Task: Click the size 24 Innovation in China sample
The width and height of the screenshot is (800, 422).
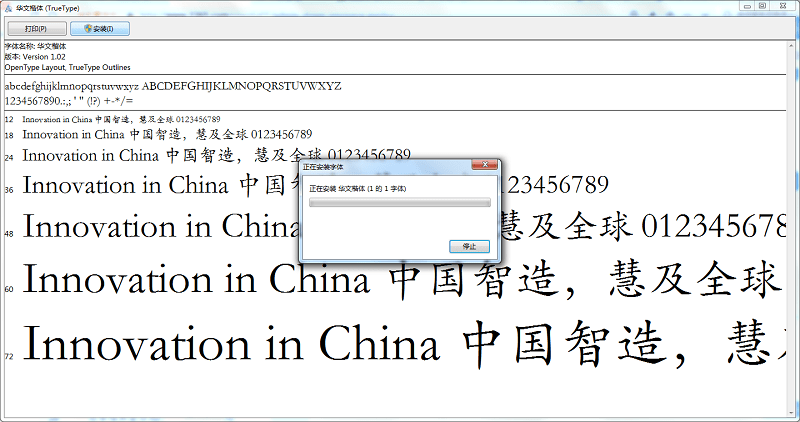Action: click(216, 155)
